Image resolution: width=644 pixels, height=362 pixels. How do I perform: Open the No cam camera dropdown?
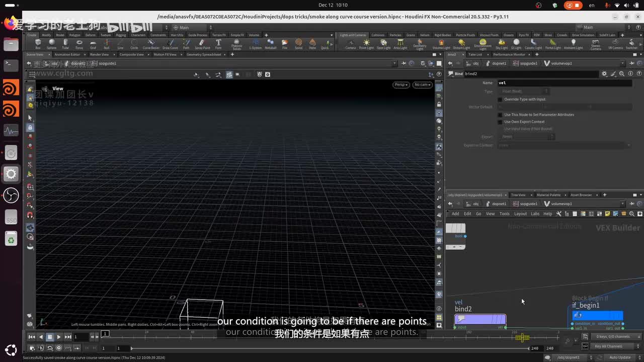coord(422,84)
